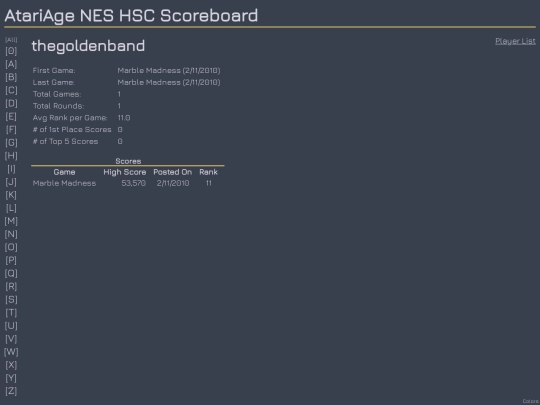540x405 pixels.
Task: Filter players by letter [T]
Action: tap(11, 313)
